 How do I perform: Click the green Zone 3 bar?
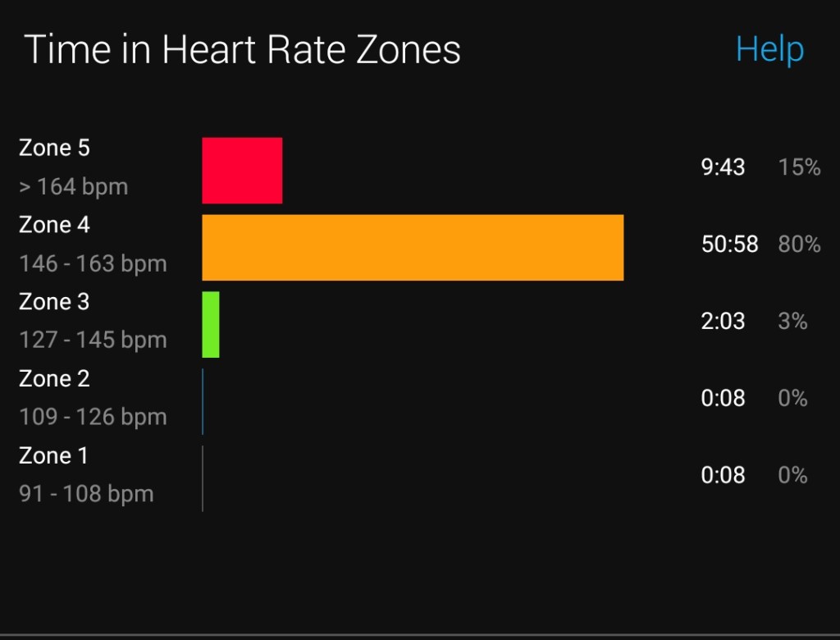211,324
